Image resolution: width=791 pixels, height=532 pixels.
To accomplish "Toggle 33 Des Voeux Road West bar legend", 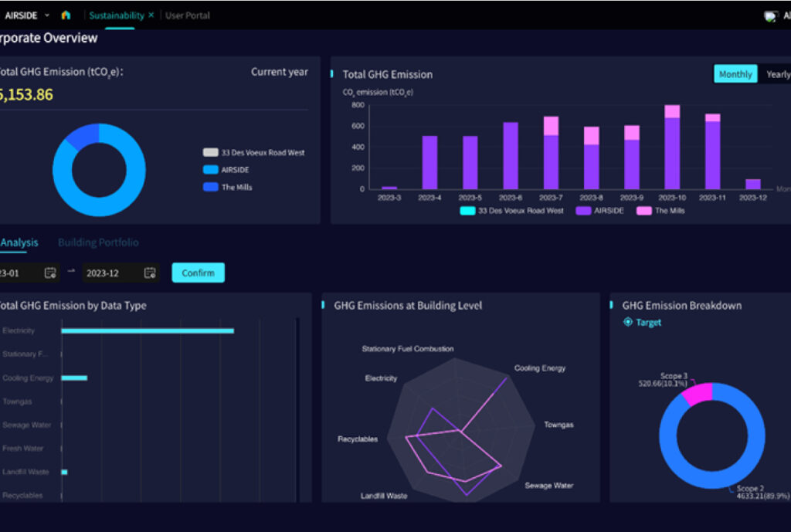I will click(469, 211).
